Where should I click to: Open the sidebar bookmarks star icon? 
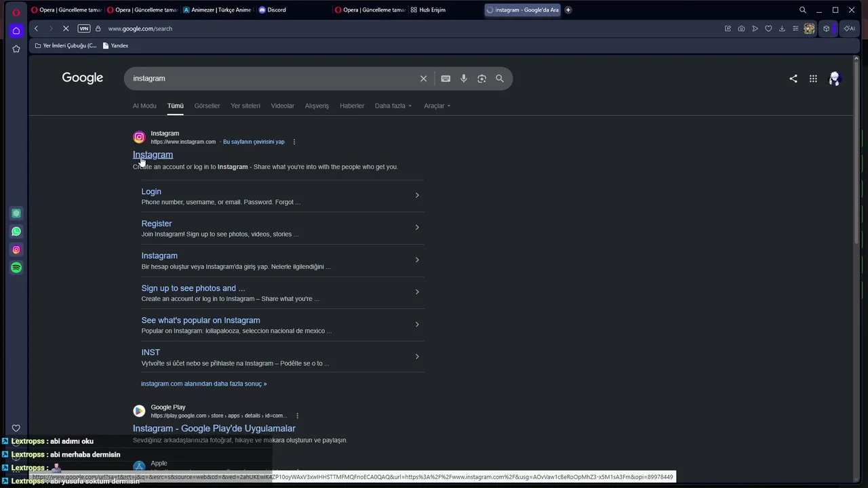16,49
